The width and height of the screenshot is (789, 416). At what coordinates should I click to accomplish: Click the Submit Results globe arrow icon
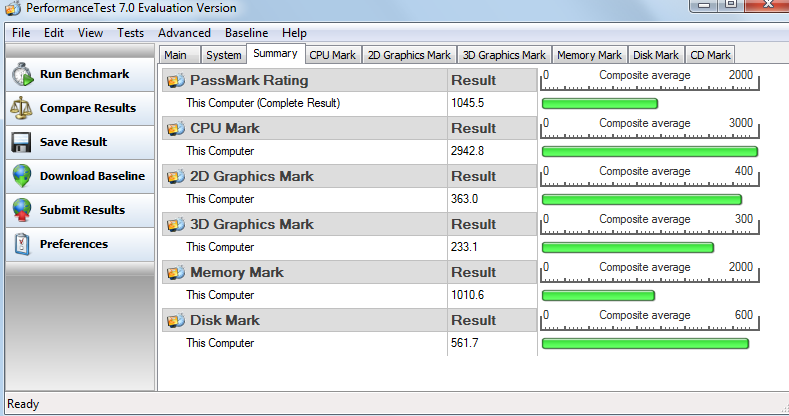22,210
